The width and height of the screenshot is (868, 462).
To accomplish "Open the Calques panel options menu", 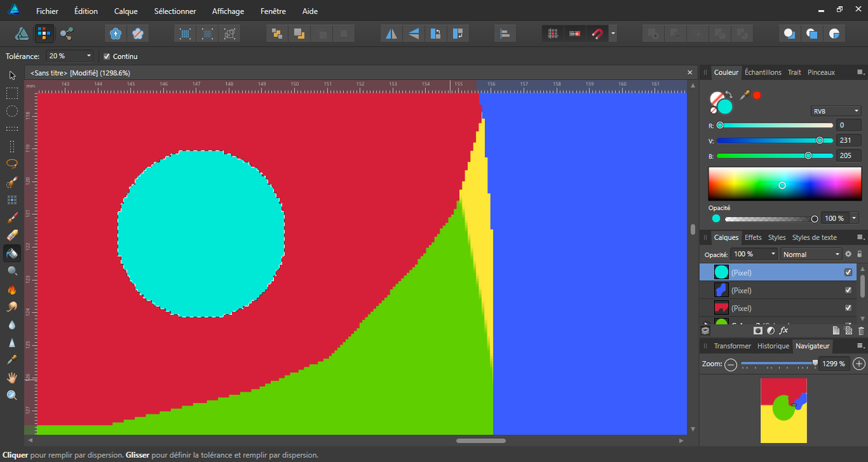I will pos(860,237).
